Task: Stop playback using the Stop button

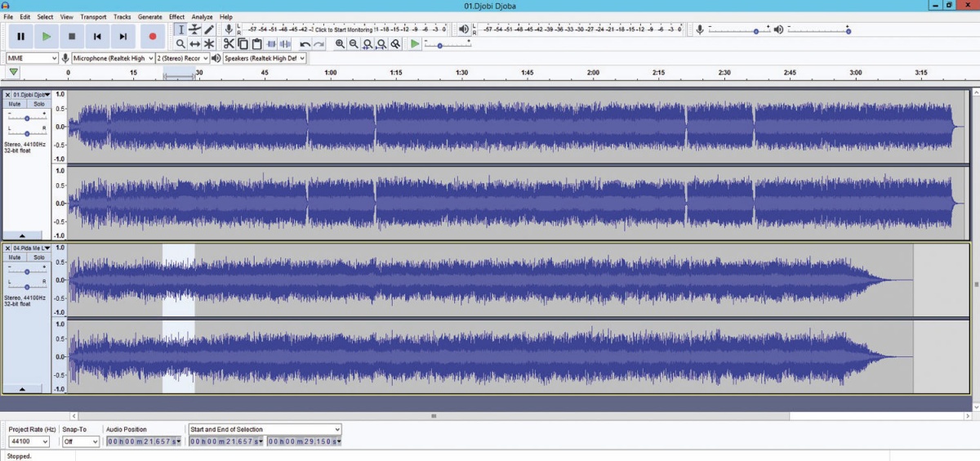Action: click(72, 36)
